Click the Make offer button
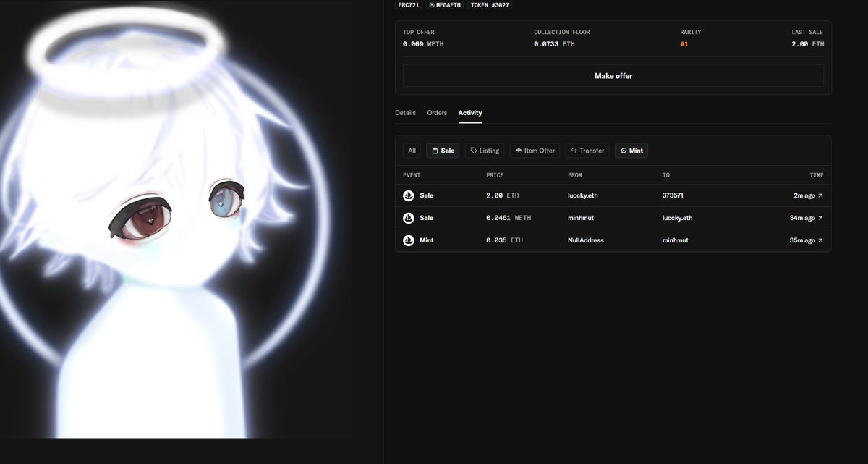The image size is (868, 464). pyautogui.click(x=613, y=76)
